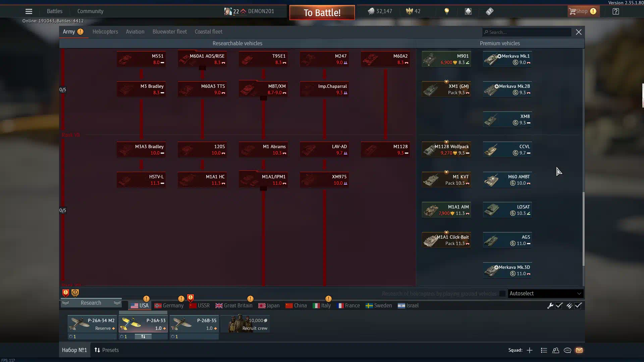
Task: Select the Japan nation
Action: pyautogui.click(x=269, y=306)
